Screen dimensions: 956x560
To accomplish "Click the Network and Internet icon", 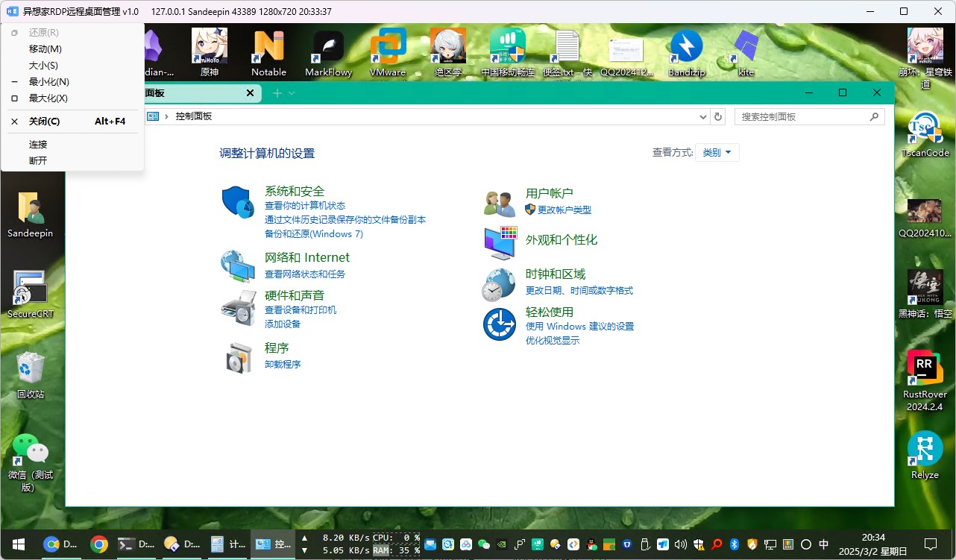I will (237, 266).
